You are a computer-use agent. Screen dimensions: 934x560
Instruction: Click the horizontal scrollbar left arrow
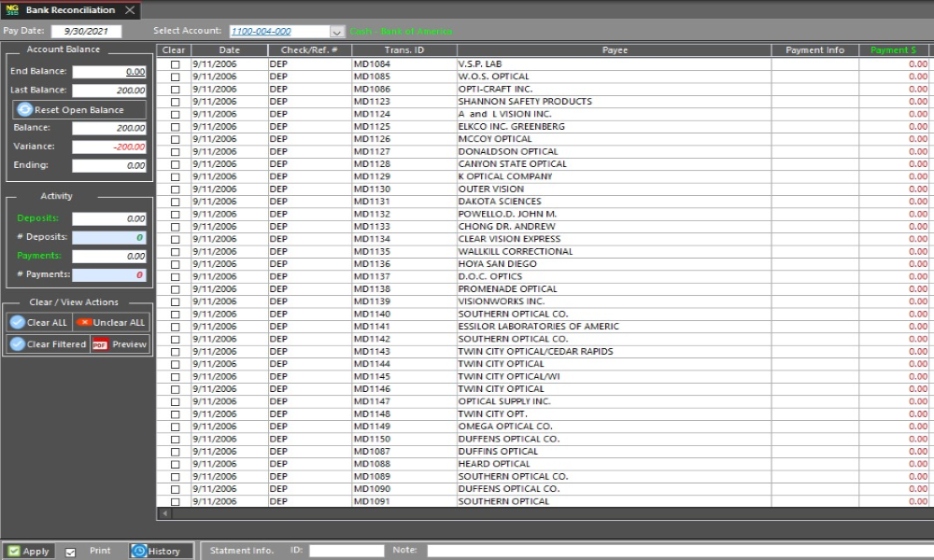[x=165, y=513]
